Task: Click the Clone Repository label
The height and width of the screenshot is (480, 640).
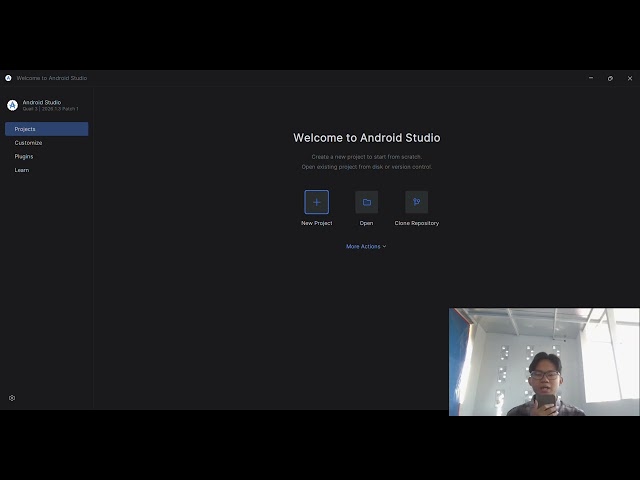Action: [x=417, y=223]
